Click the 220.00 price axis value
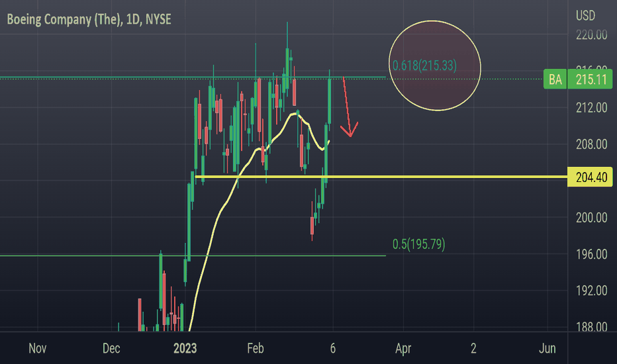The height and width of the screenshot is (364, 617). [591, 35]
